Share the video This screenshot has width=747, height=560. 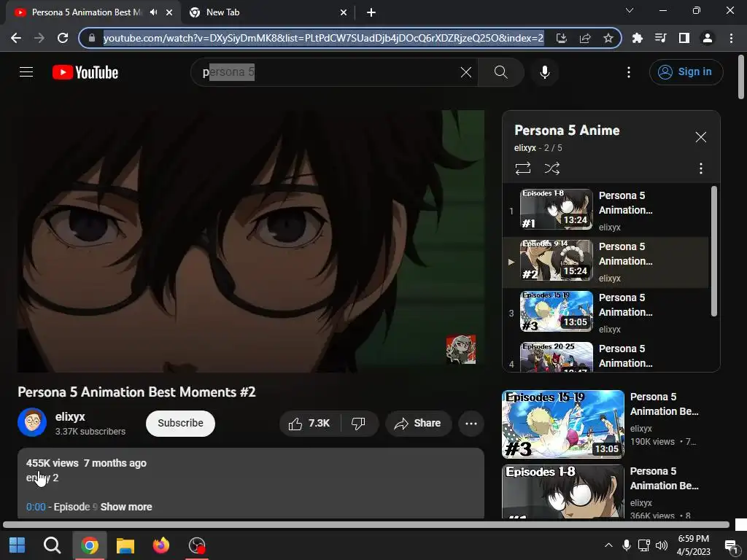418,424
